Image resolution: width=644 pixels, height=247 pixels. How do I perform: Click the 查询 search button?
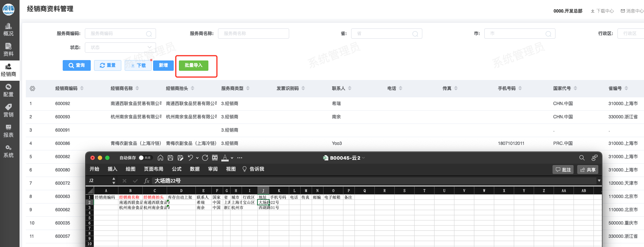[x=77, y=65]
